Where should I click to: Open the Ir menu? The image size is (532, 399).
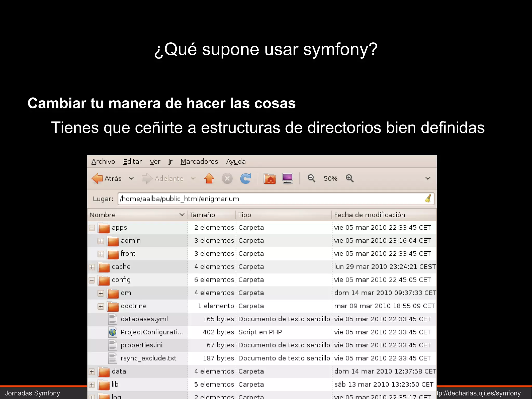click(x=170, y=162)
